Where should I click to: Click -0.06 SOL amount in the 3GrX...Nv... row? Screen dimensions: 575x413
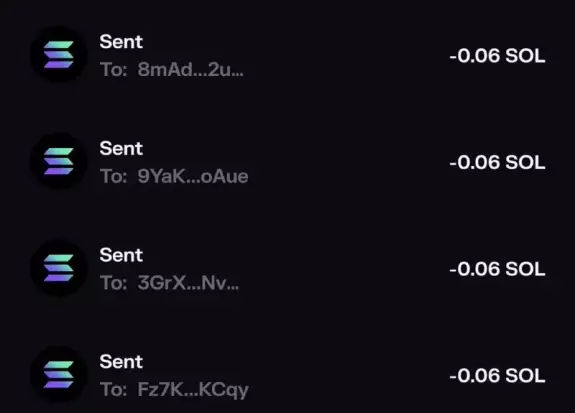point(497,269)
